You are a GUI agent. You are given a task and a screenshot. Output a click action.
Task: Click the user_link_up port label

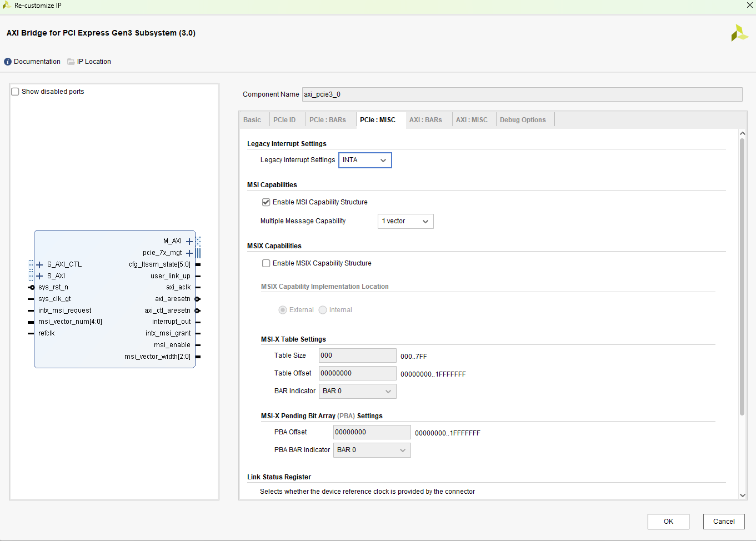[x=170, y=276]
